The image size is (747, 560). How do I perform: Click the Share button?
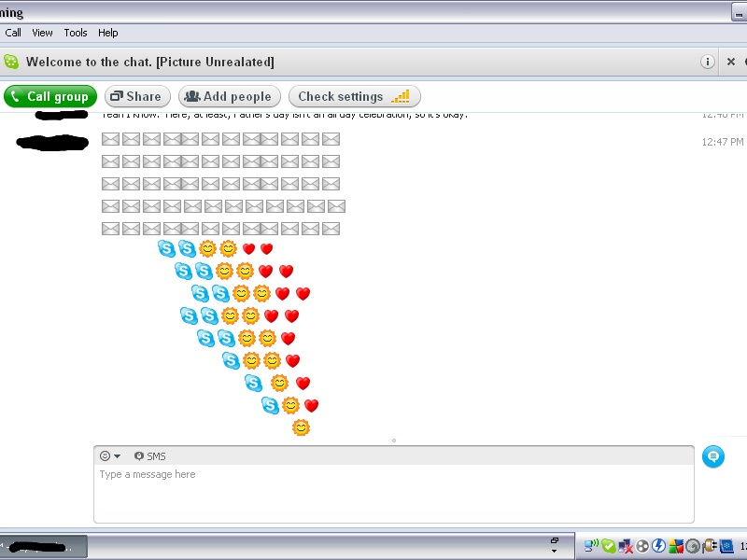[x=137, y=97]
